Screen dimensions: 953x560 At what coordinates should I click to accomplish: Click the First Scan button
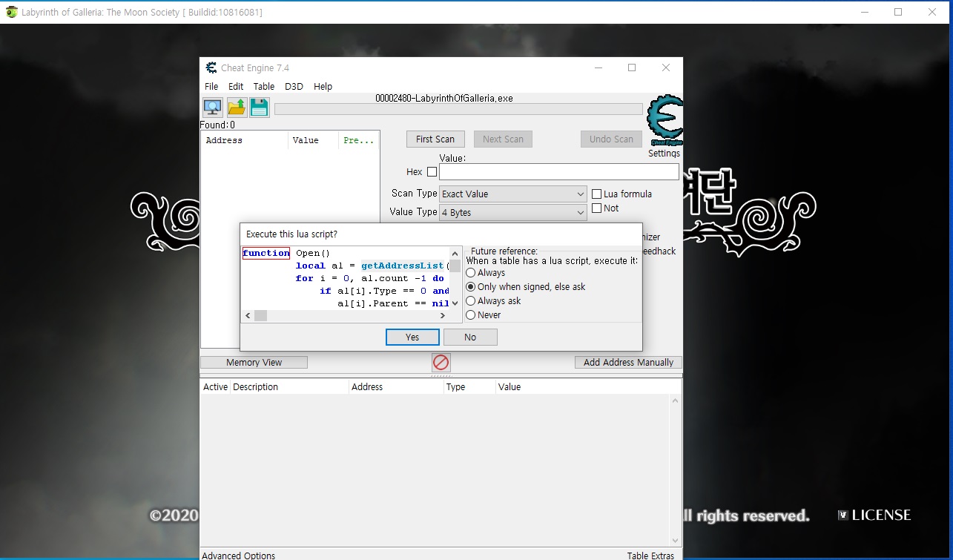tap(435, 139)
